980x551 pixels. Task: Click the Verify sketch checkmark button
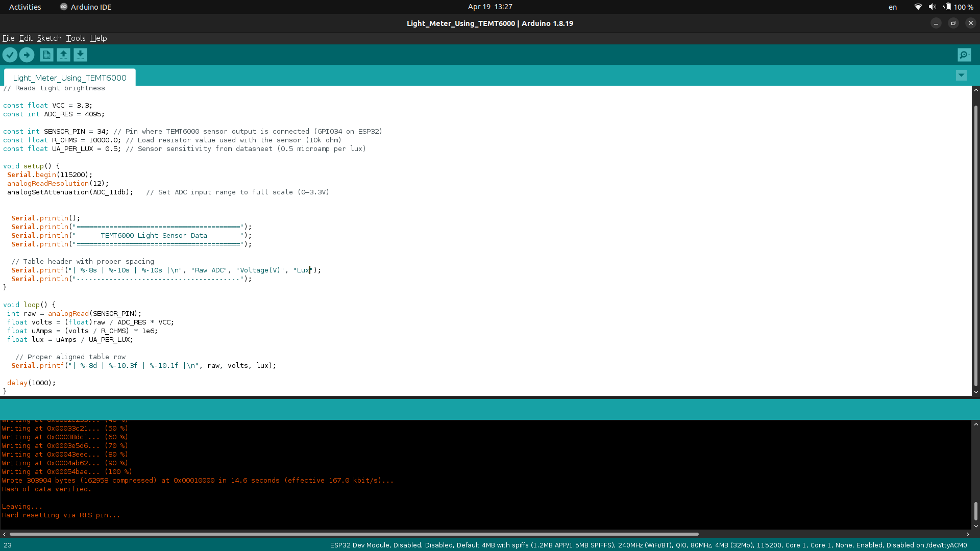[10, 55]
